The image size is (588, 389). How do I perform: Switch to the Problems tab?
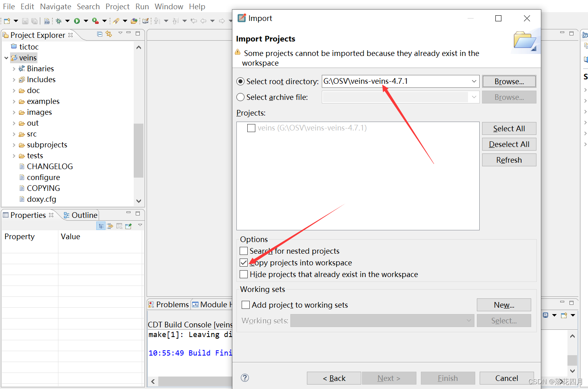(168, 304)
